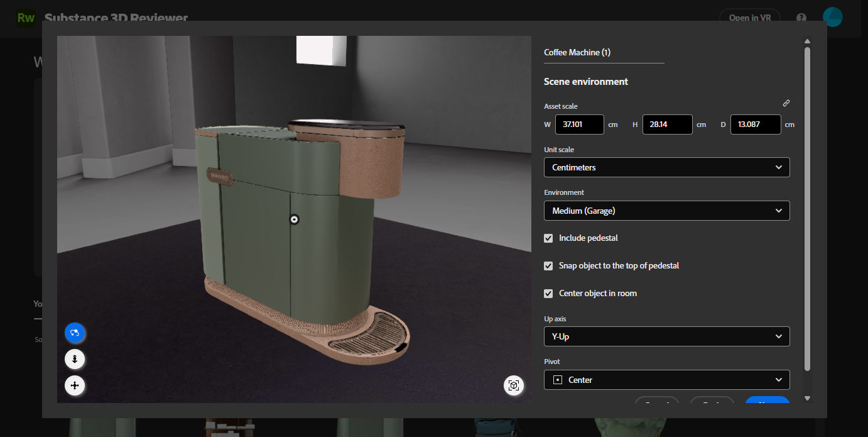This screenshot has width=868, height=437.
Task: Click the square pivot icon inside Pivot field
Action: click(557, 380)
